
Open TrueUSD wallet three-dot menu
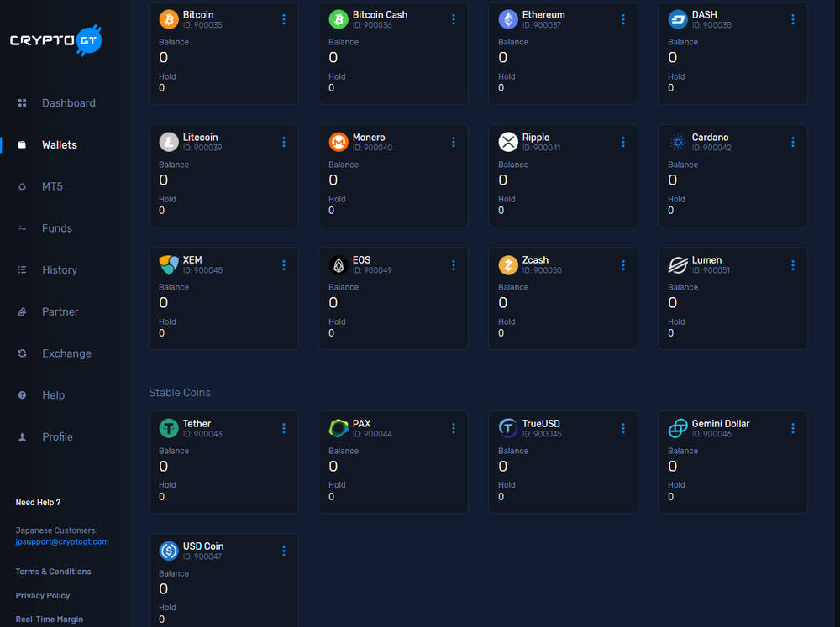623,428
